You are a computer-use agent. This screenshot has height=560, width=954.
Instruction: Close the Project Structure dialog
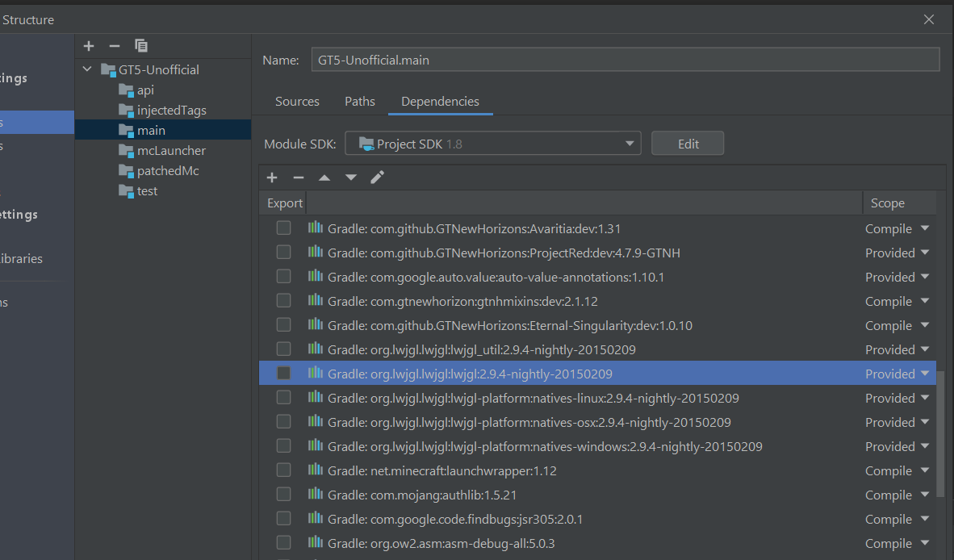(928, 19)
